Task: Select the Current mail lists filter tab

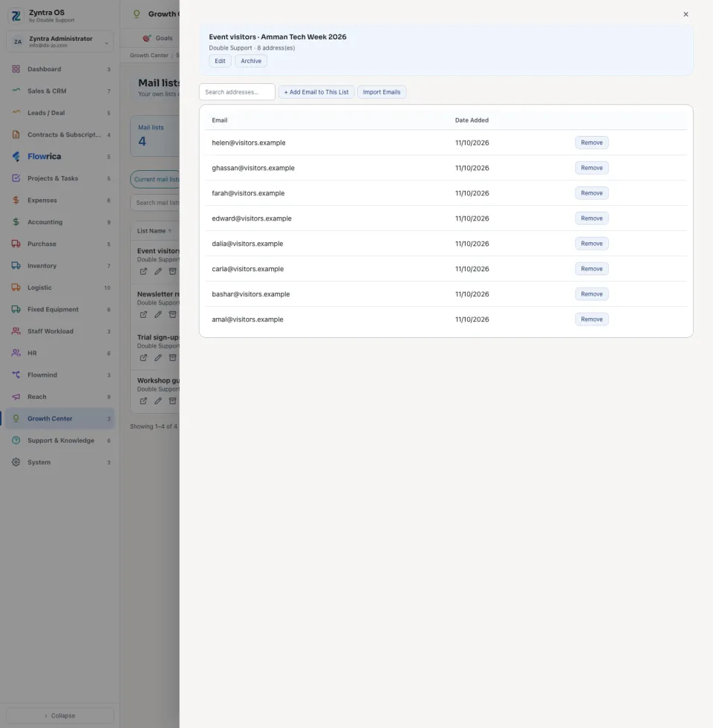Action: tap(155, 179)
